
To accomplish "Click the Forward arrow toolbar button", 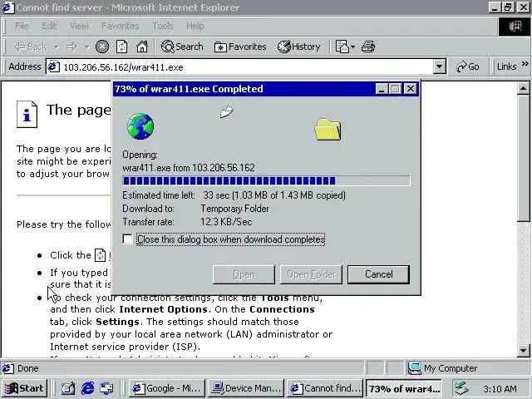I will [x=71, y=47].
